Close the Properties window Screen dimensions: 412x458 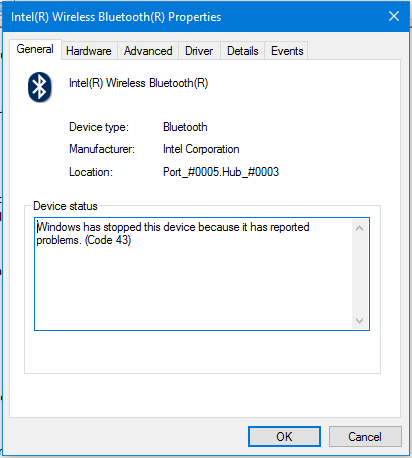394,16
